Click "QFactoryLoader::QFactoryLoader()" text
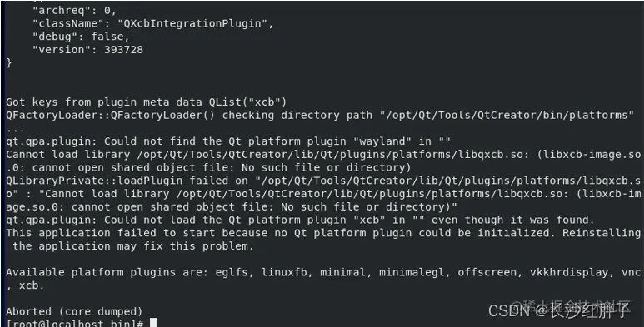 click(x=110, y=115)
